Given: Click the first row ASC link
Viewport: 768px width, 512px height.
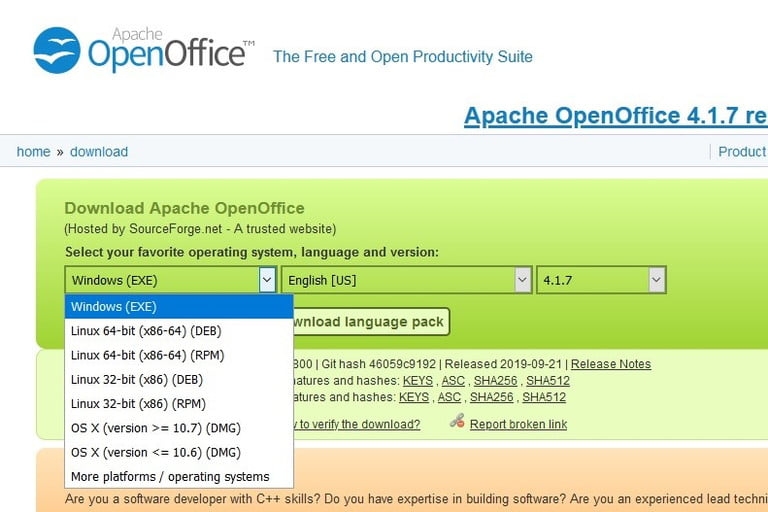Looking at the screenshot, I should 453,381.
